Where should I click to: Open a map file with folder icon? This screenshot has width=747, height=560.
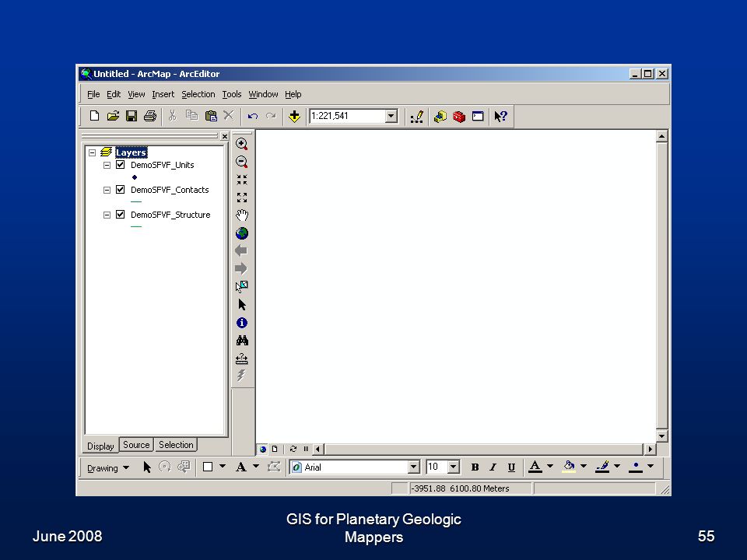[x=113, y=116]
